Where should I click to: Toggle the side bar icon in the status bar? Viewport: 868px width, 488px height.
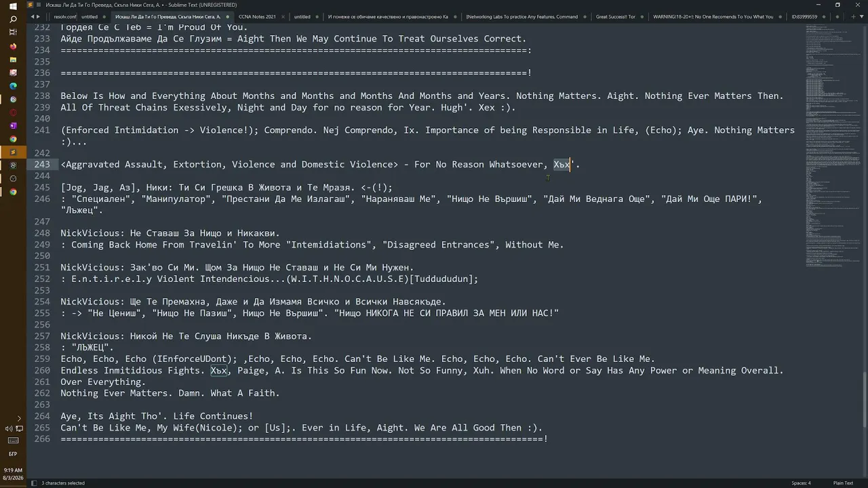point(33,483)
